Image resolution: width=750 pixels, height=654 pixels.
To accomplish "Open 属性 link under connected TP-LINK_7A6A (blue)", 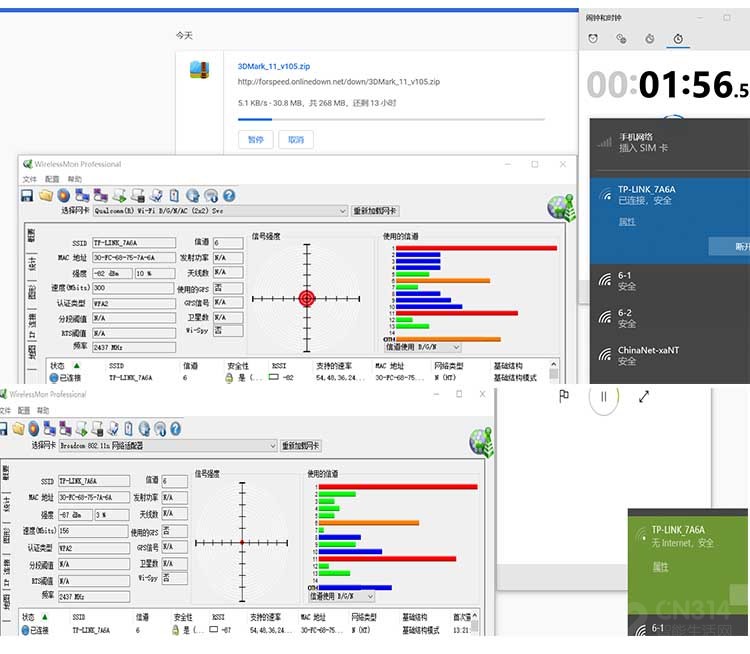I will (x=627, y=222).
